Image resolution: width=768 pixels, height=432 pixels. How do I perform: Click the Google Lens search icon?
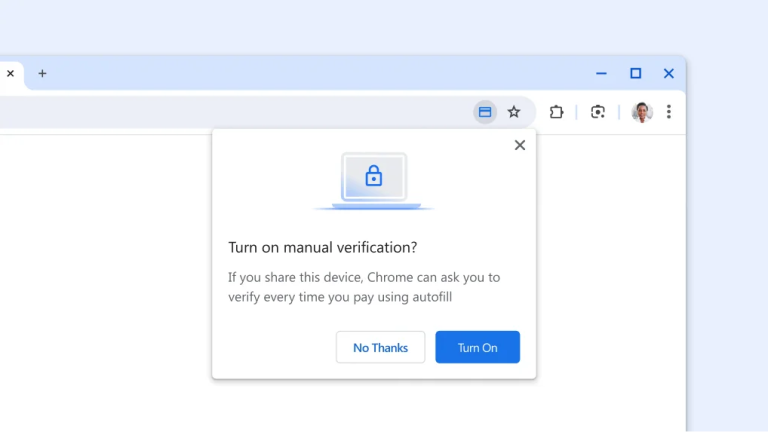(x=598, y=112)
